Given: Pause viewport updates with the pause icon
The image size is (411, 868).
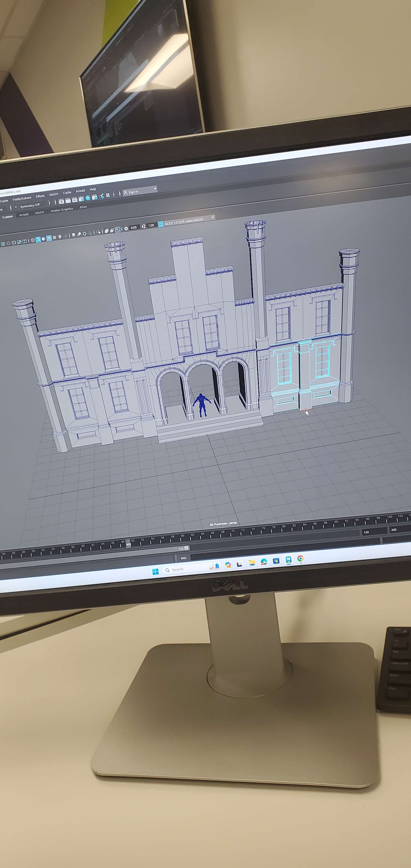Looking at the screenshot, I should tap(108, 195).
